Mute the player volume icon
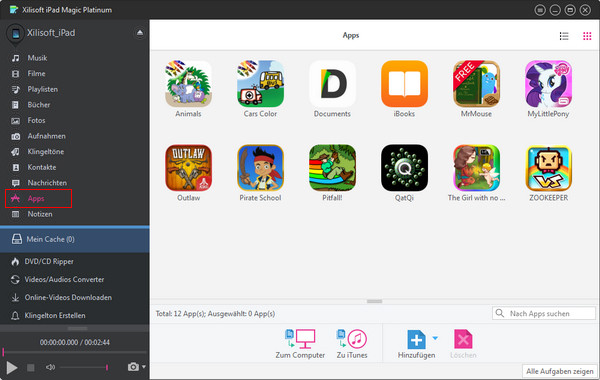The image size is (600, 380). point(50,367)
